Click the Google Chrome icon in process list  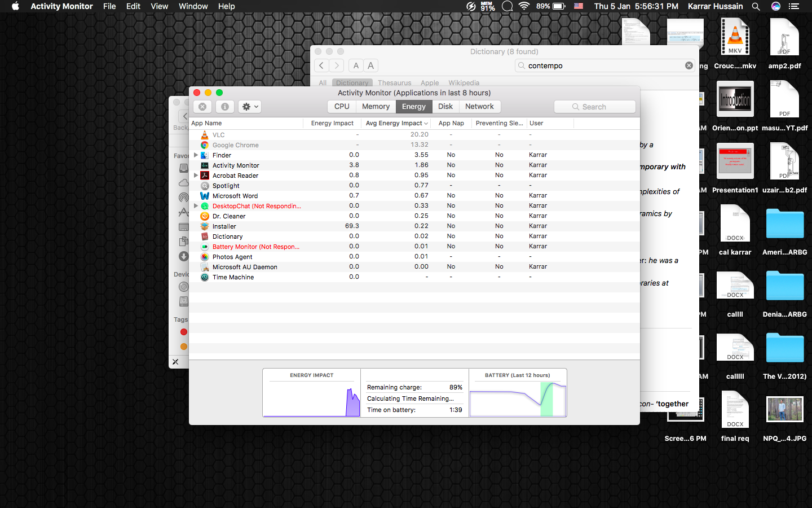(x=205, y=145)
